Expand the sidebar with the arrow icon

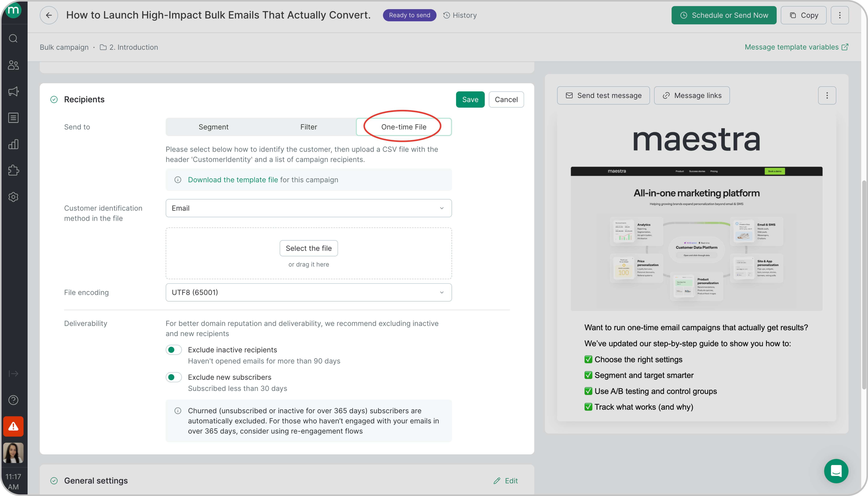[x=13, y=374]
